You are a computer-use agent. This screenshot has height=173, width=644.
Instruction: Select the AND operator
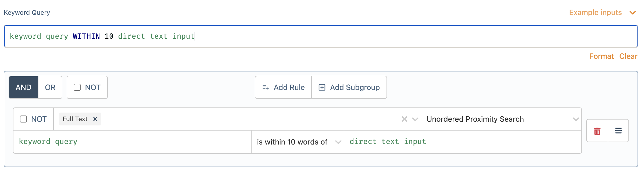pyautogui.click(x=24, y=87)
